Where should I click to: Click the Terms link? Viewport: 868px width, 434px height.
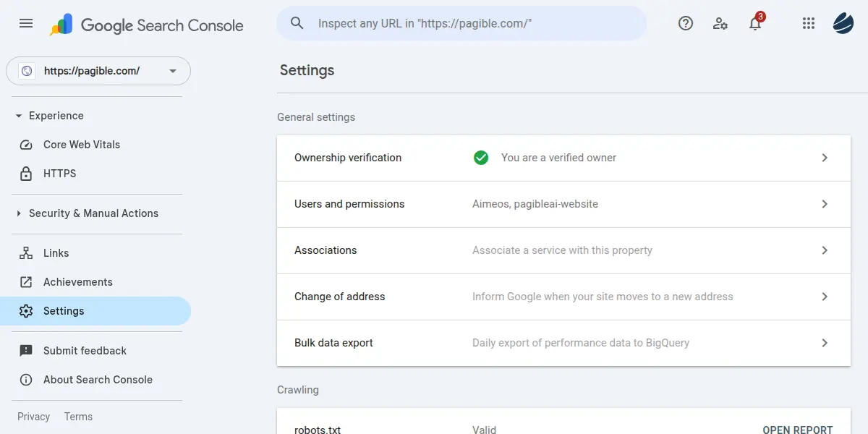(x=78, y=417)
